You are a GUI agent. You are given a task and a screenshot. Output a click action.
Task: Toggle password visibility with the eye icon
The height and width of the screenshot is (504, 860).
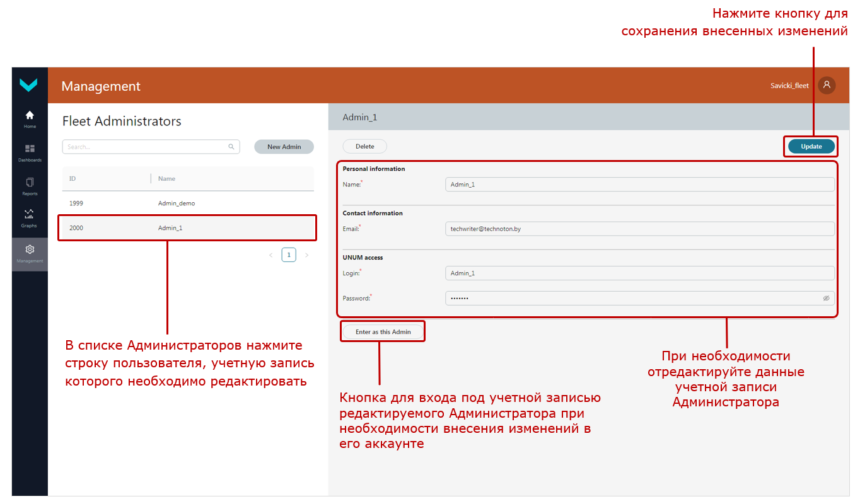(x=826, y=298)
